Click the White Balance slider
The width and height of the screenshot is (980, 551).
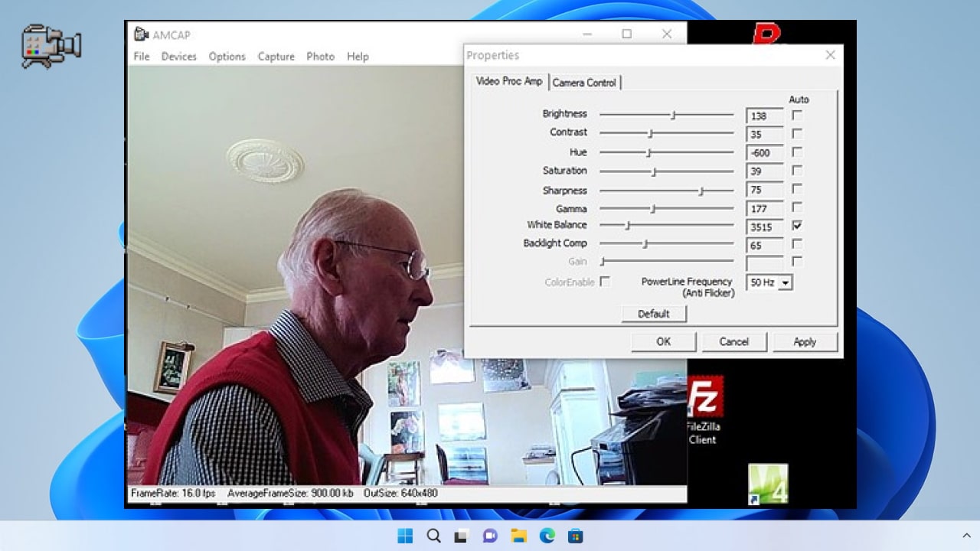tap(666, 226)
